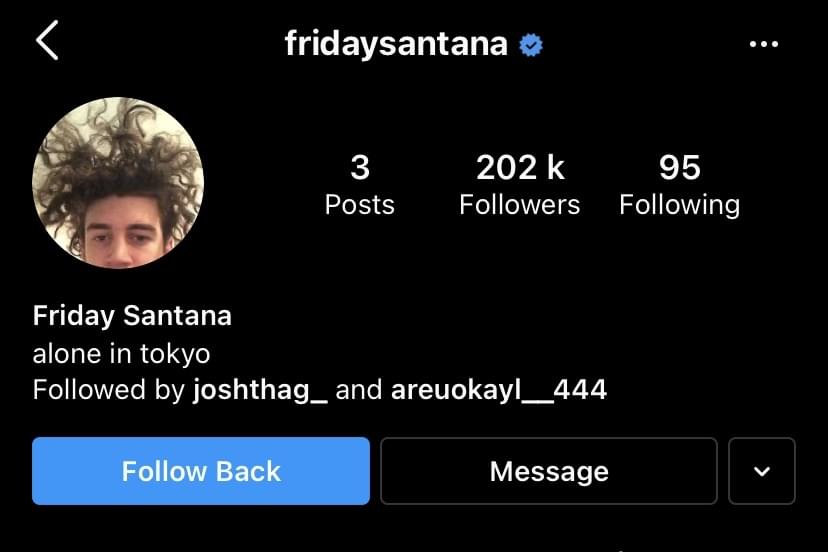Click the Follow Back button

click(201, 471)
